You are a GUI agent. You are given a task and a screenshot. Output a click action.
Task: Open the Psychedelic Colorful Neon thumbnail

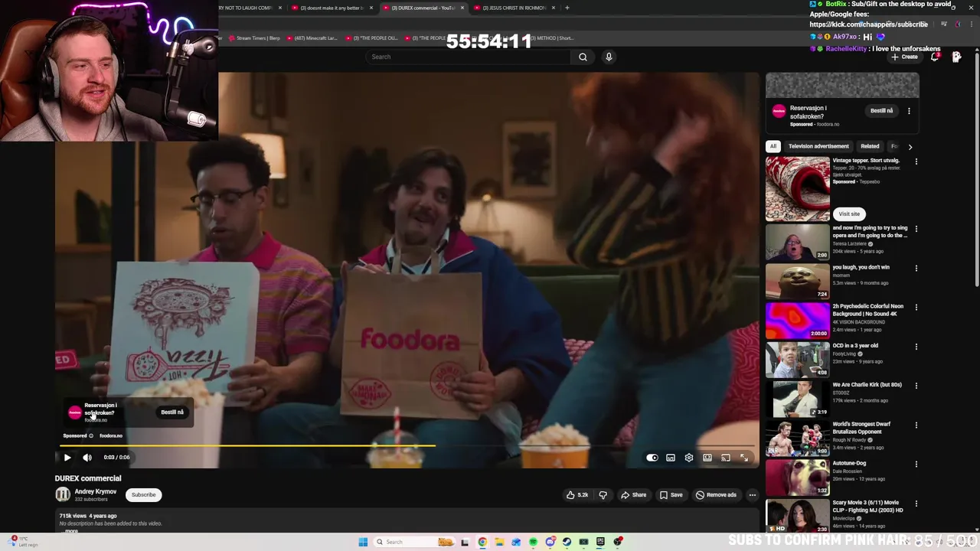(x=797, y=320)
